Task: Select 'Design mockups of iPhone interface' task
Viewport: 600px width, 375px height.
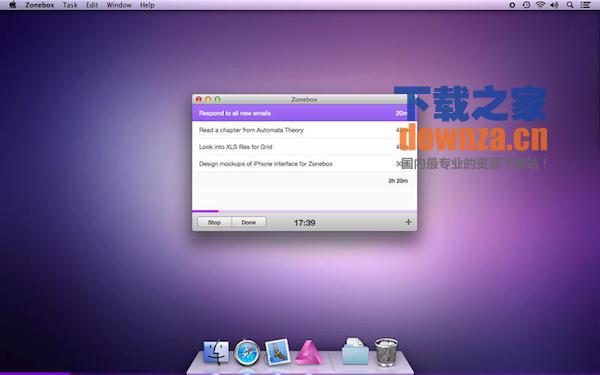Action: tap(304, 164)
